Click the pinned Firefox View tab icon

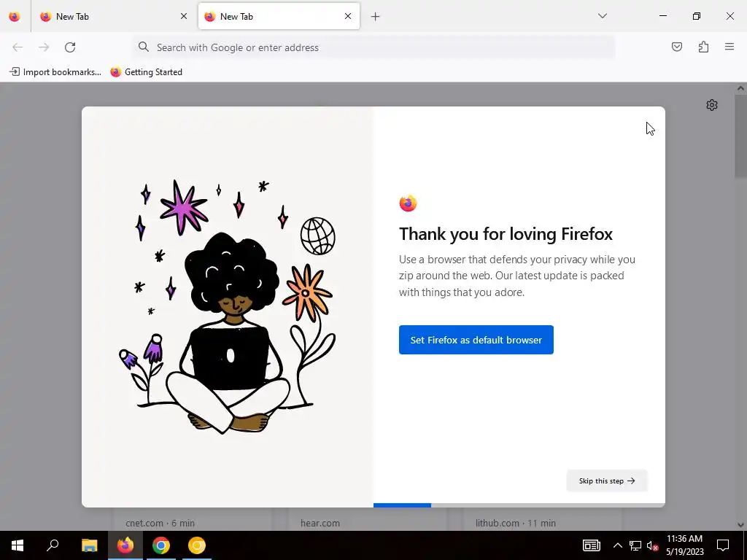(x=15, y=16)
